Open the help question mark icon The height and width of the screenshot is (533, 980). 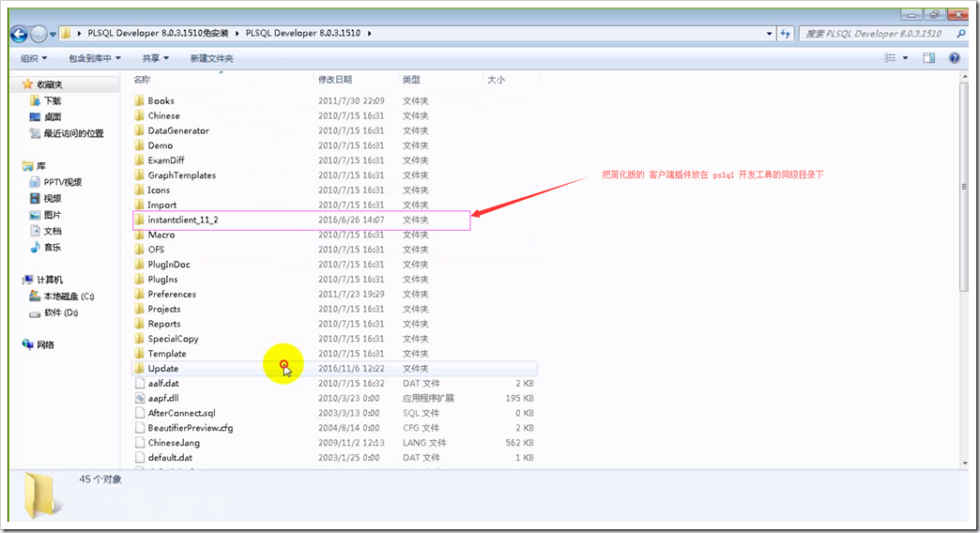955,58
